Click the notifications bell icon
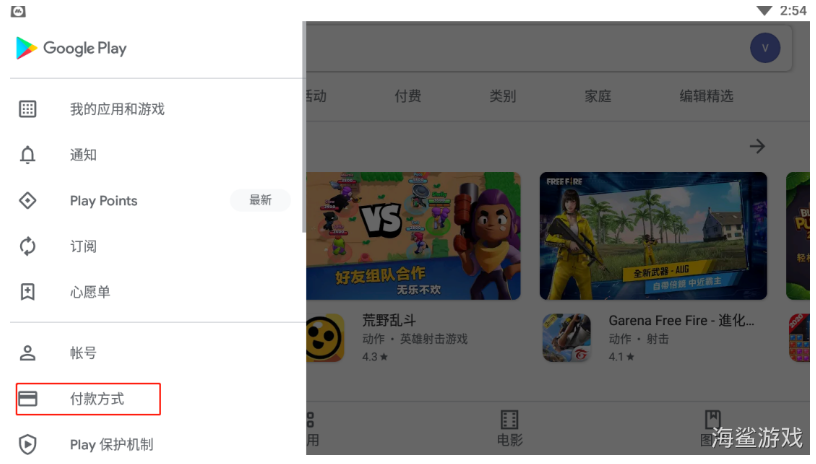 point(28,155)
